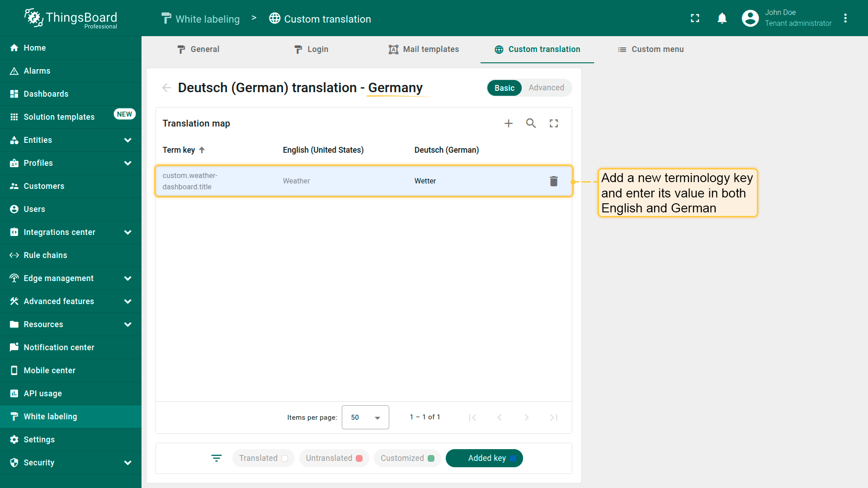Click the add translation key plus icon
Image resolution: width=868 pixels, height=488 pixels.
509,123
